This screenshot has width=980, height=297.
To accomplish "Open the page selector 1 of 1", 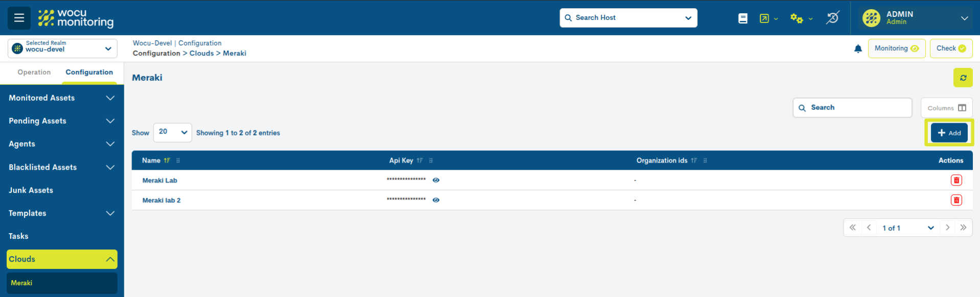I will point(908,228).
